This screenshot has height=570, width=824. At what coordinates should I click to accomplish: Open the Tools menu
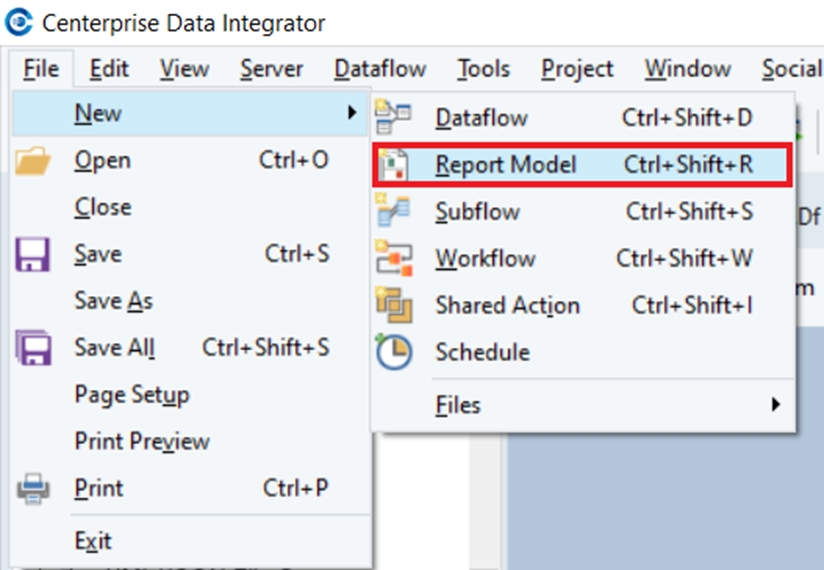point(484,69)
